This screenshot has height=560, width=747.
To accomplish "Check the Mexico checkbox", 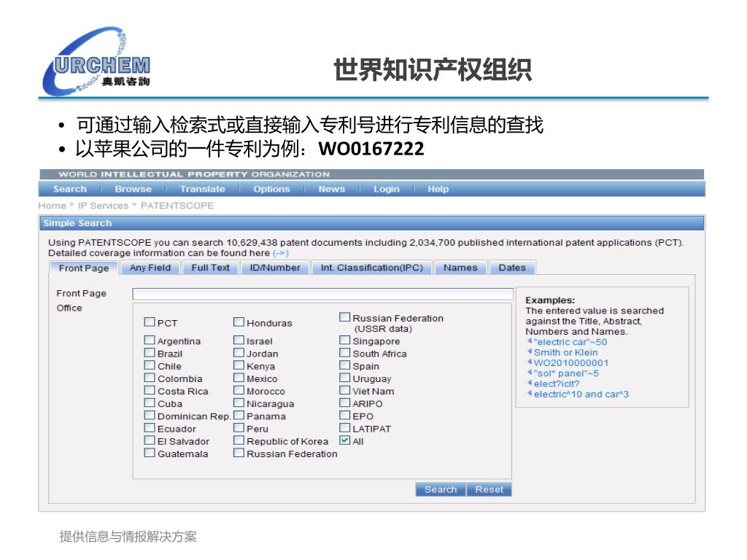I will [239, 378].
